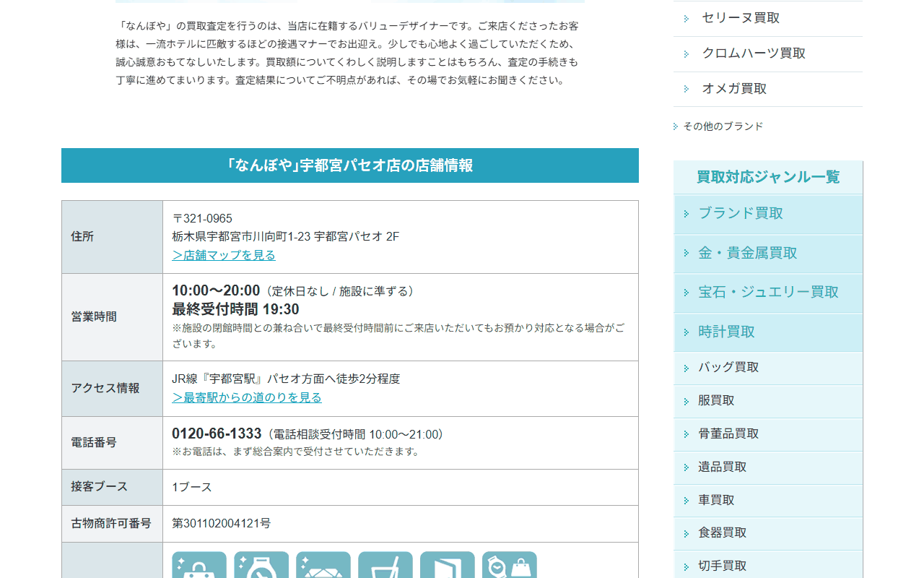Click the cup with straw icon
The height and width of the screenshot is (578, 924).
[x=385, y=565]
